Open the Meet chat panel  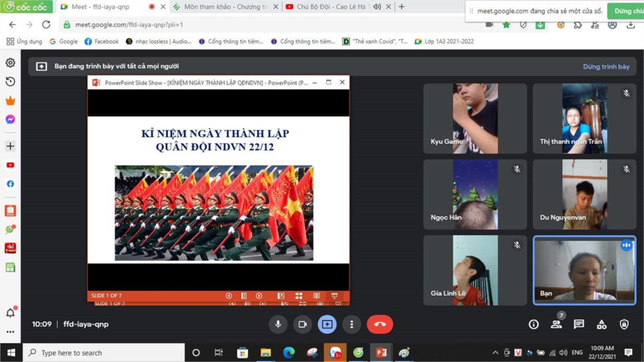click(x=579, y=324)
